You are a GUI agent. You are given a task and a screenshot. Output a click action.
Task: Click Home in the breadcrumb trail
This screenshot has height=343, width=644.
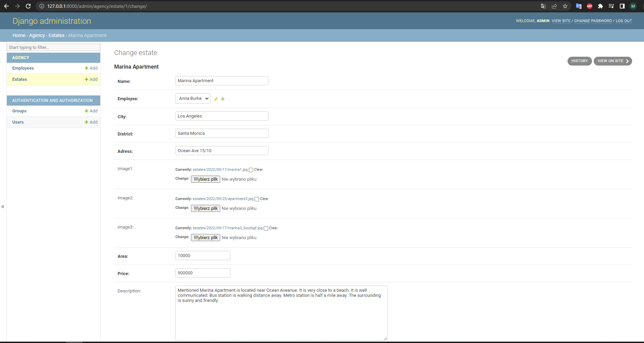coord(19,35)
